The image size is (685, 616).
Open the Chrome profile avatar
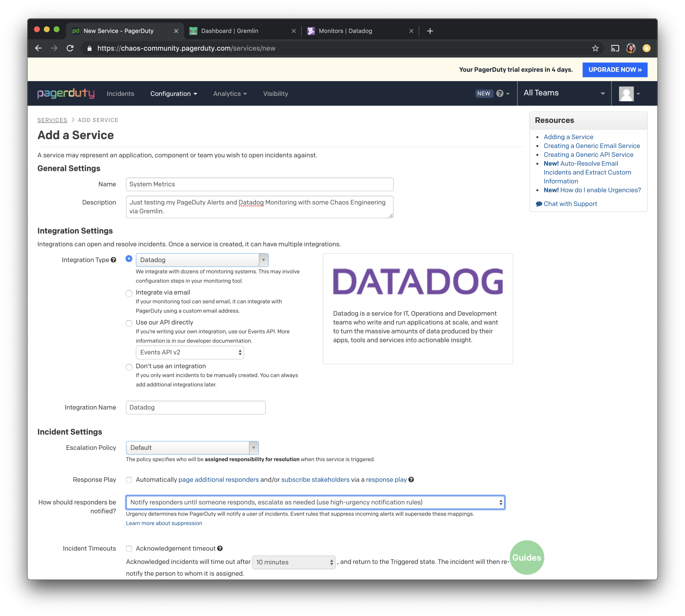click(630, 48)
